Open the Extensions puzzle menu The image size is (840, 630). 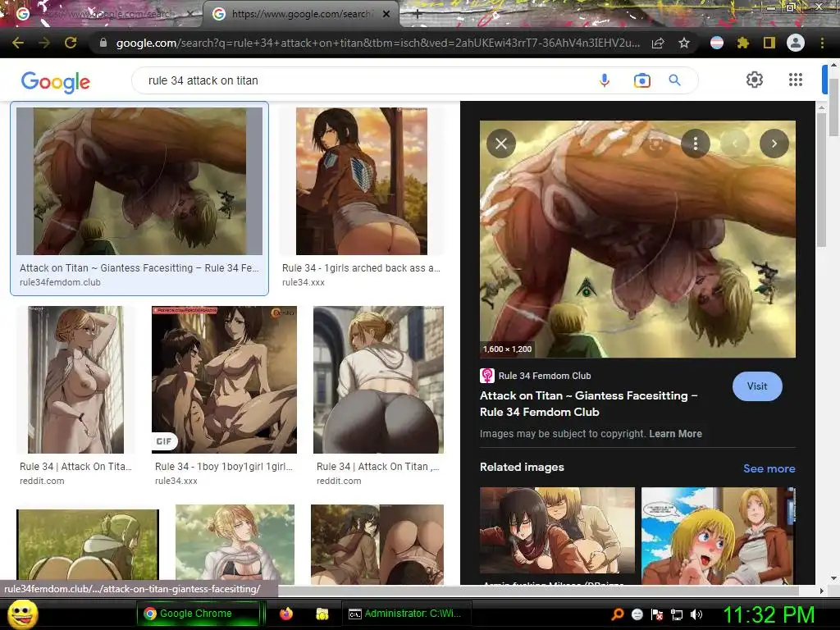coord(743,43)
